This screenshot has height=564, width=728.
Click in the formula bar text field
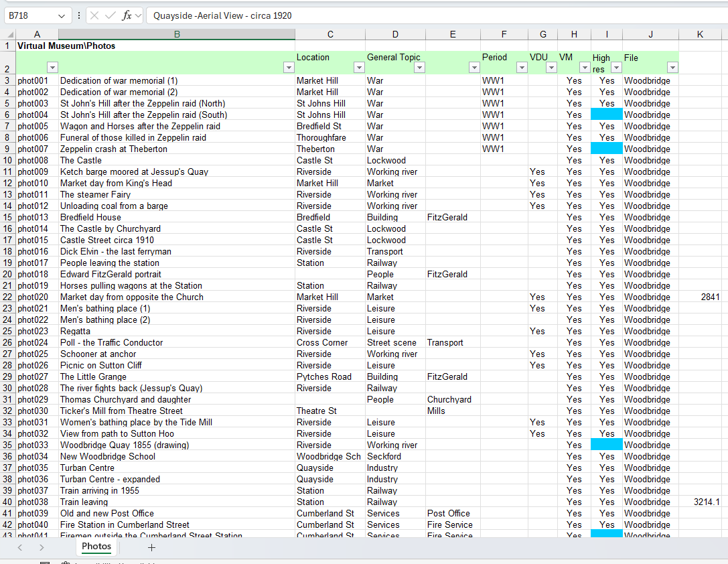click(437, 16)
